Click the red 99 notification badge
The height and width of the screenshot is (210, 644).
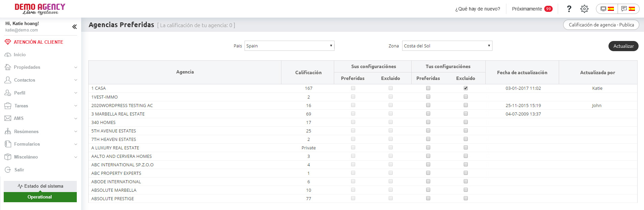point(548,9)
